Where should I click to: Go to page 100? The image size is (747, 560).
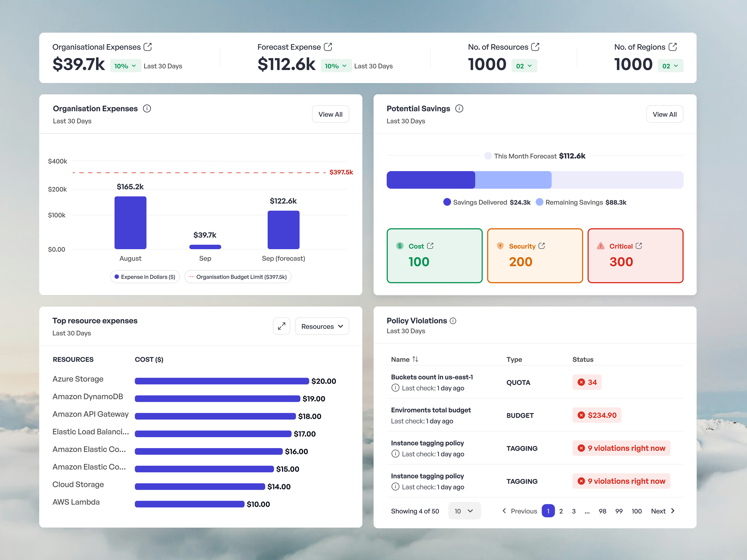pyautogui.click(x=637, y=511)
